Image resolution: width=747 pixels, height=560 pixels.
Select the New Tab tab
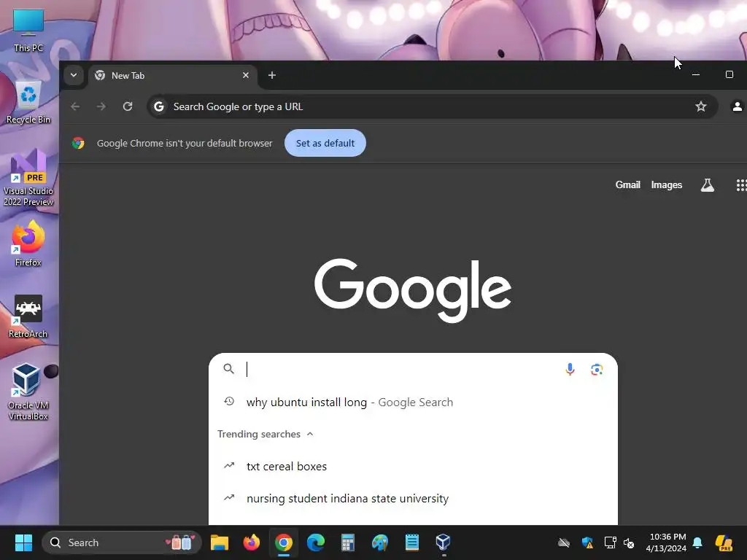point(172,75)
